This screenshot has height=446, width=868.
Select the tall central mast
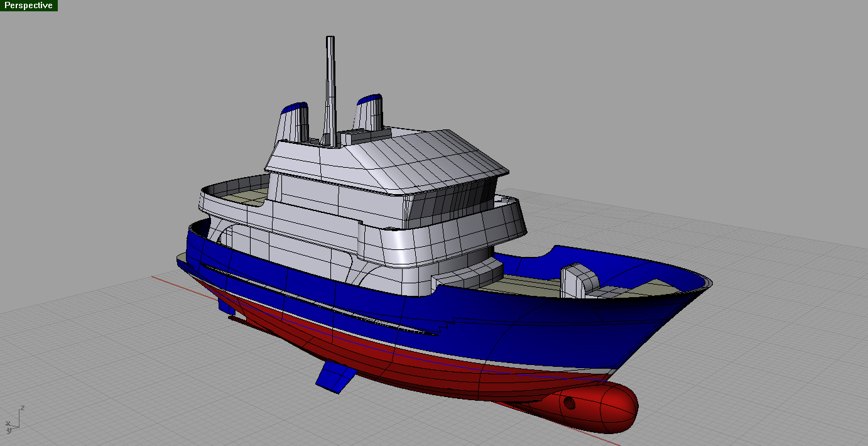(330, 82)
